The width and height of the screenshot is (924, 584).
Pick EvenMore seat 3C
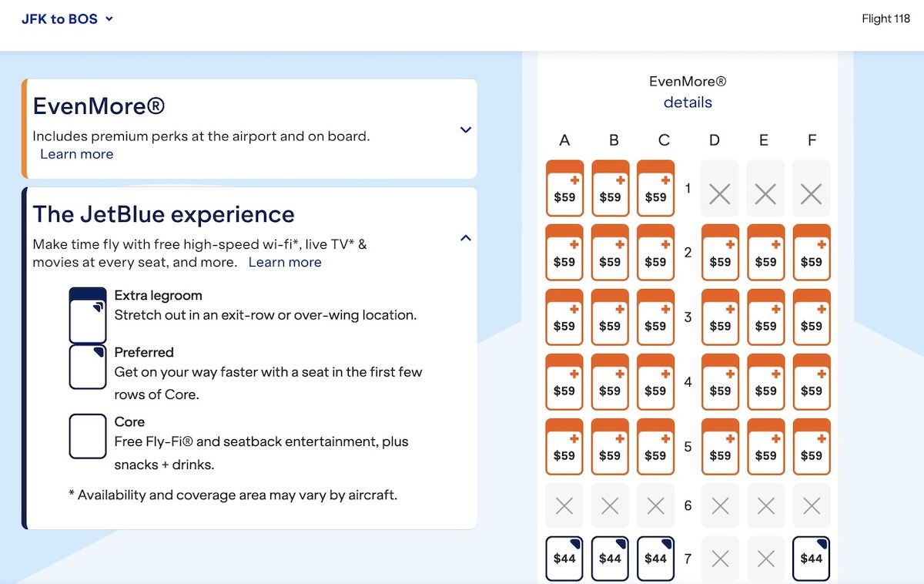tap(656, 317)
